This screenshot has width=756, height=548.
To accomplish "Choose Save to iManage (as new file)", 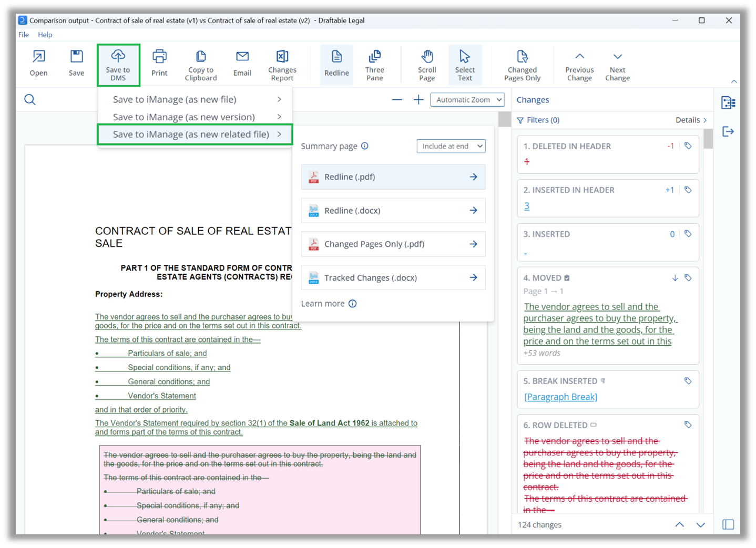I will pos(195,99).
